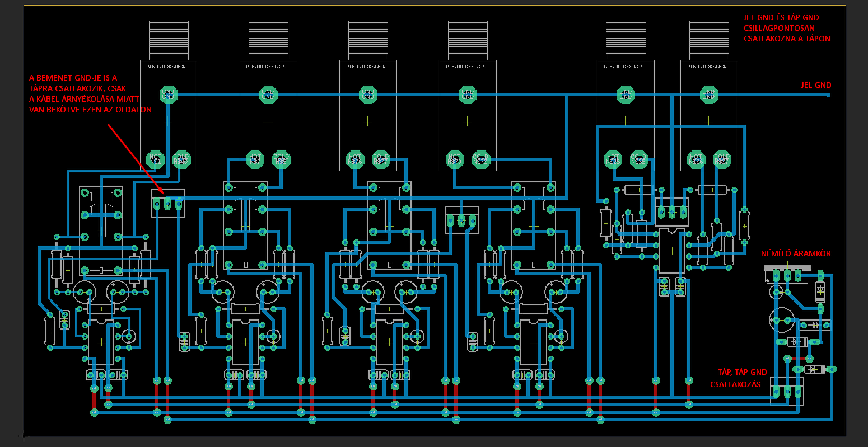The image size is (868, 447).
Task: Click the COLD NS37 jack pad
Action: pyautogui.click(x=722, y=159)
